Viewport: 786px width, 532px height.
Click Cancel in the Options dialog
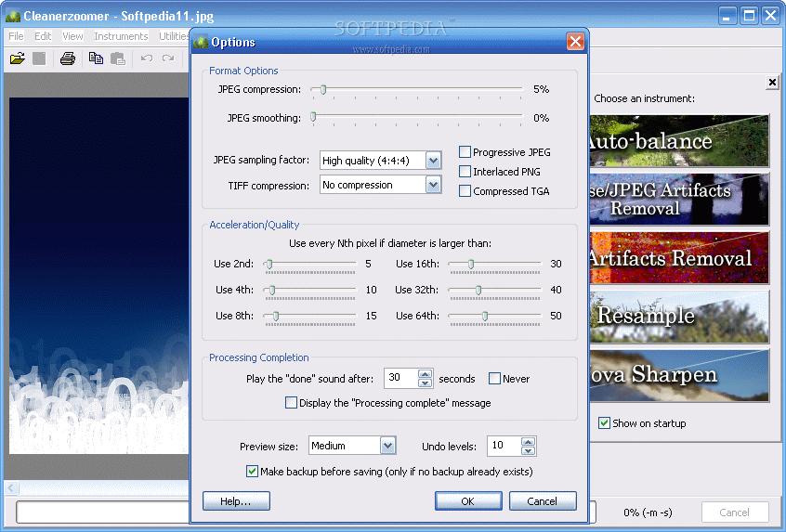tap(543, 501)
